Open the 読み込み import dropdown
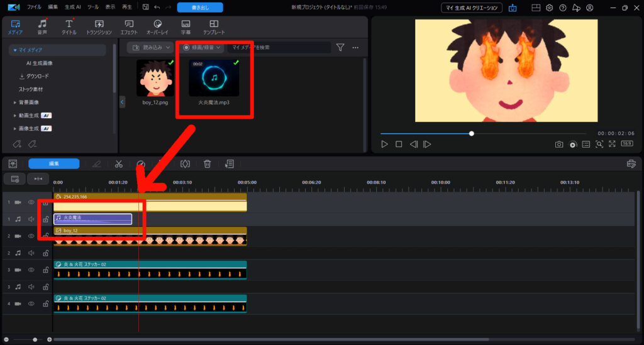644x345 pixels. click(149, 47)
